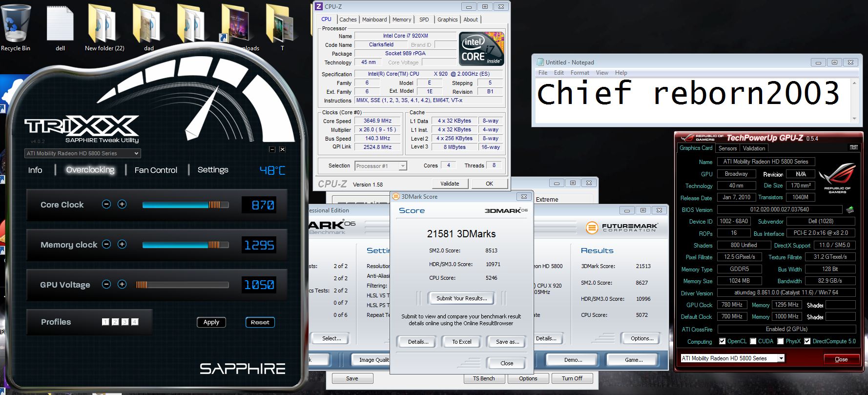The width and height of the screenshot is (868, 395).
Task: Adjust the Core Clock slider in TRIXX
Action: [x=186, y=205]
